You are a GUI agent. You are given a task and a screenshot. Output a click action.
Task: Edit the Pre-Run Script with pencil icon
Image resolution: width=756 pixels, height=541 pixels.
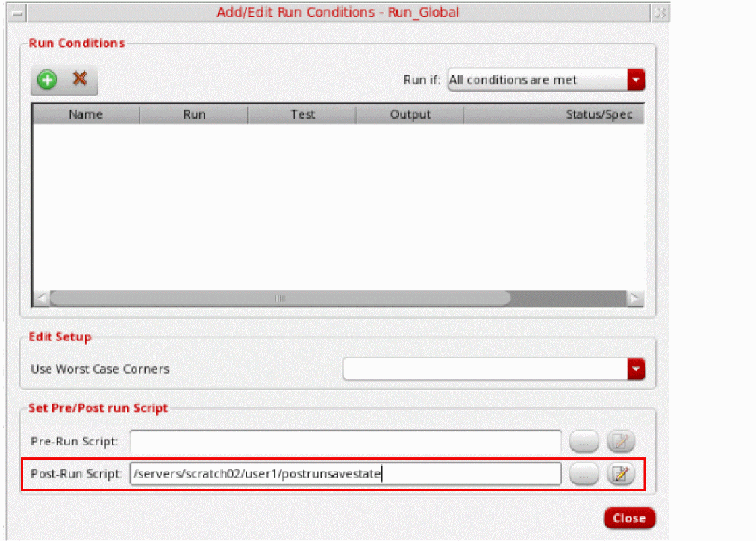tap(621, 441)
